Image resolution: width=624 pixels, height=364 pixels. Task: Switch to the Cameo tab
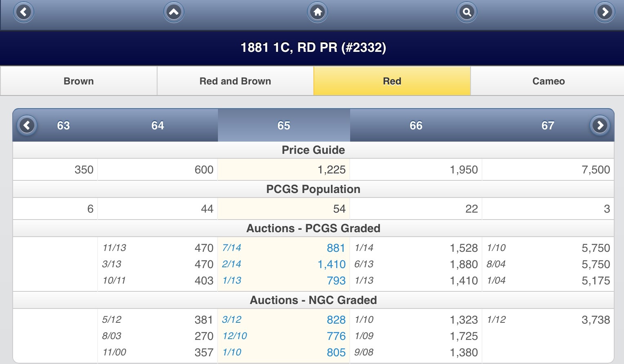[x=548, y=81]
